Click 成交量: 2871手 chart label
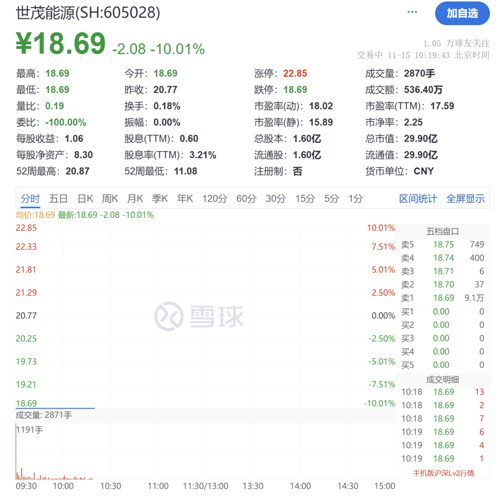 point(44,415)
